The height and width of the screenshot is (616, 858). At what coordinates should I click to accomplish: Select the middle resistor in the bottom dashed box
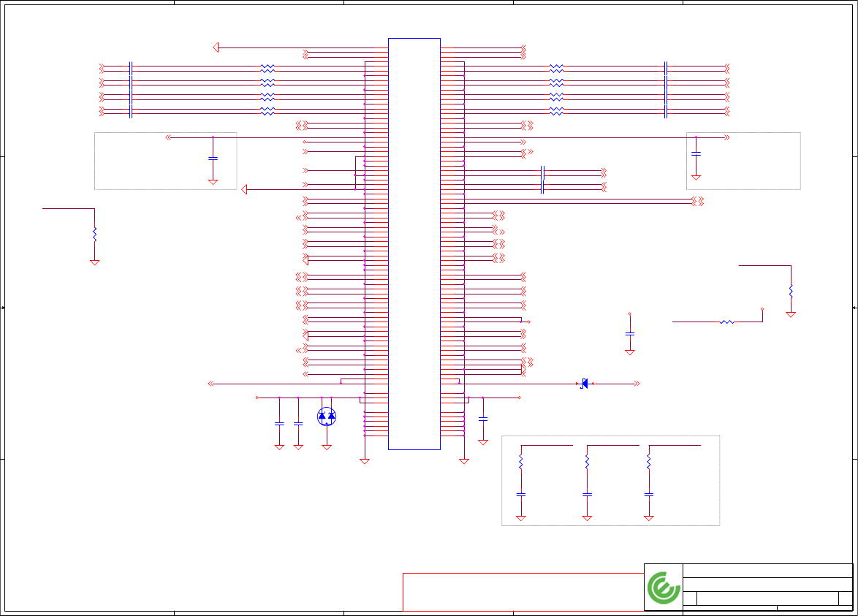pyautogui.click(x=587, y=463)
